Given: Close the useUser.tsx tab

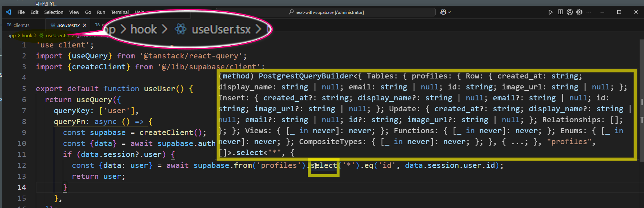Looking at the screenshot, I should click(x=85, y=25).
